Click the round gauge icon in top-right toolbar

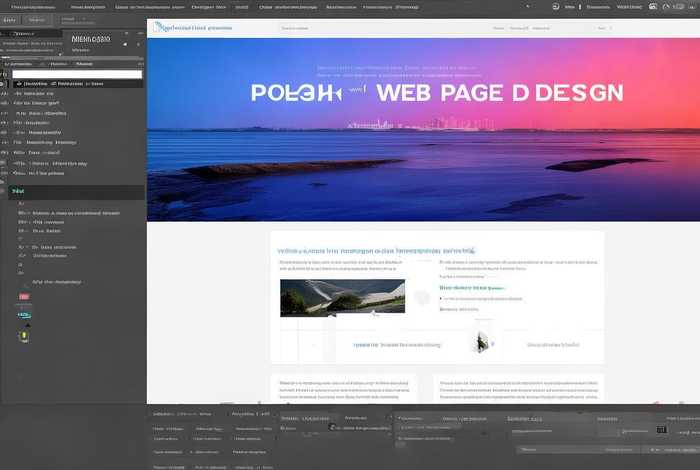pos(665,7)
